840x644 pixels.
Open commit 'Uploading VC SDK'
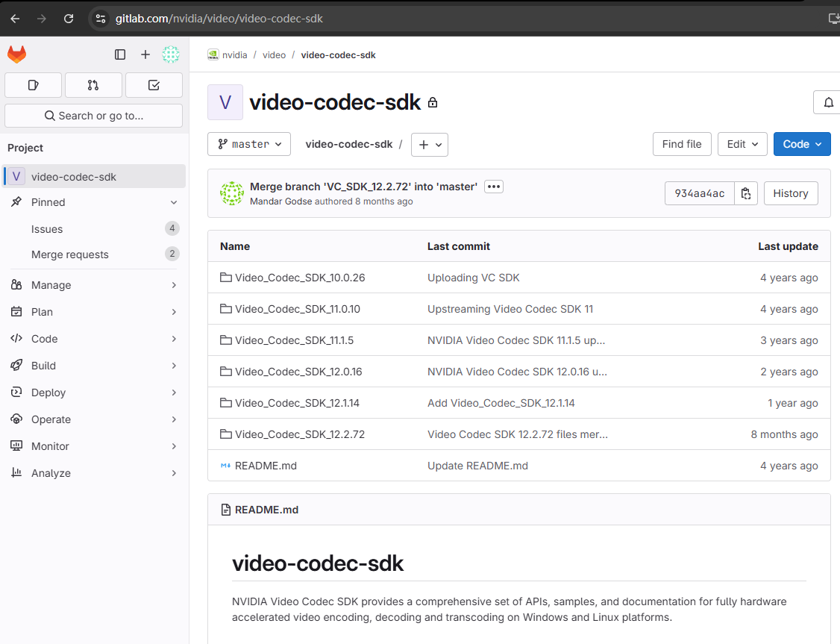pyautogui.click(x=474, y=278)
